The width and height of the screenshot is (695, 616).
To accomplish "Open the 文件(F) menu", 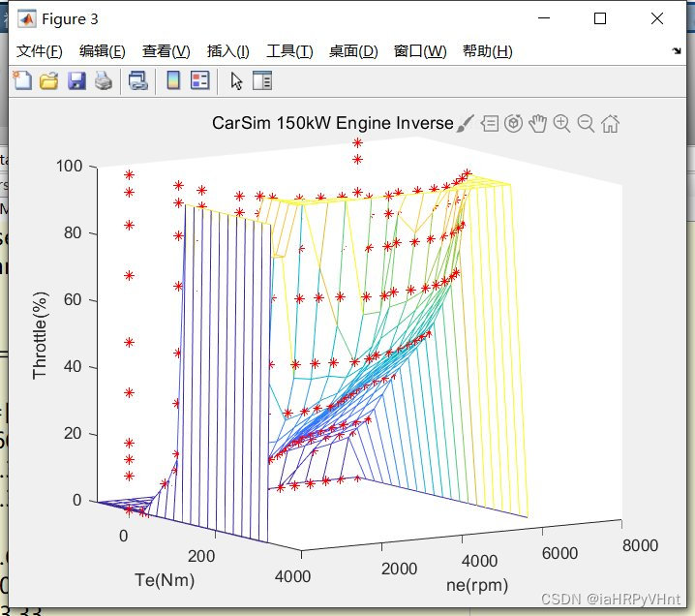I will point(40,51).
